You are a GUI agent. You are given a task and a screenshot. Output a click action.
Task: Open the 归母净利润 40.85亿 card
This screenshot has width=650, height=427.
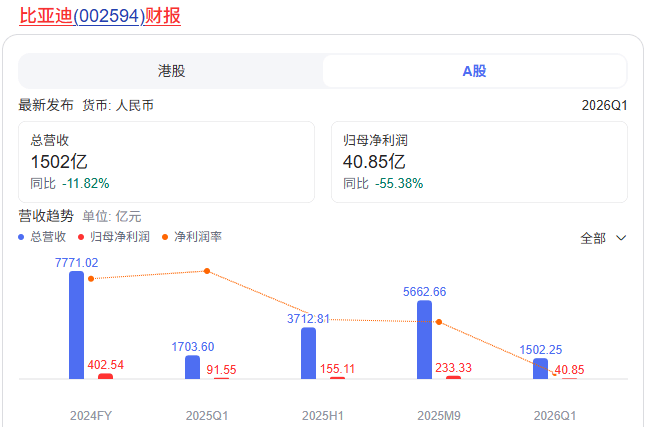[479, 162]
